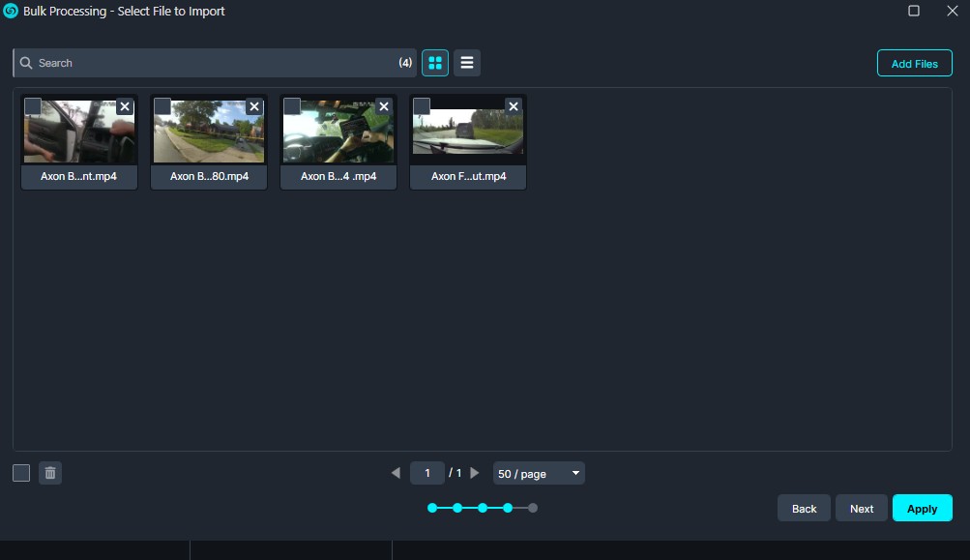Go Back to previous step
This screenshot has width=970, height=560.
(804, 508)
